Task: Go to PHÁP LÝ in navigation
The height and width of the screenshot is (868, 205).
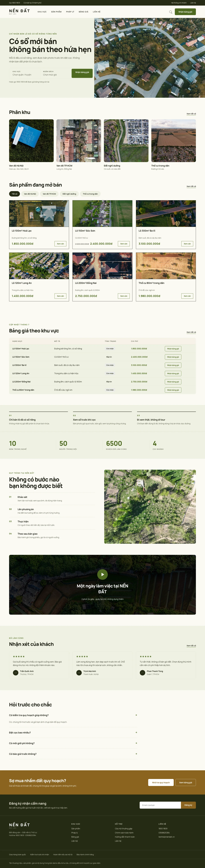Action: click(70, 12)
